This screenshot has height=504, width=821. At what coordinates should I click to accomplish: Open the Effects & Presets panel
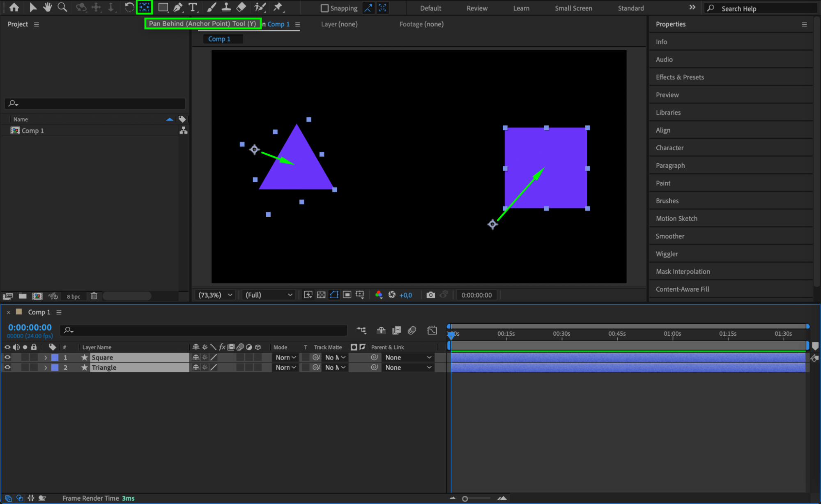coord(680,77)
